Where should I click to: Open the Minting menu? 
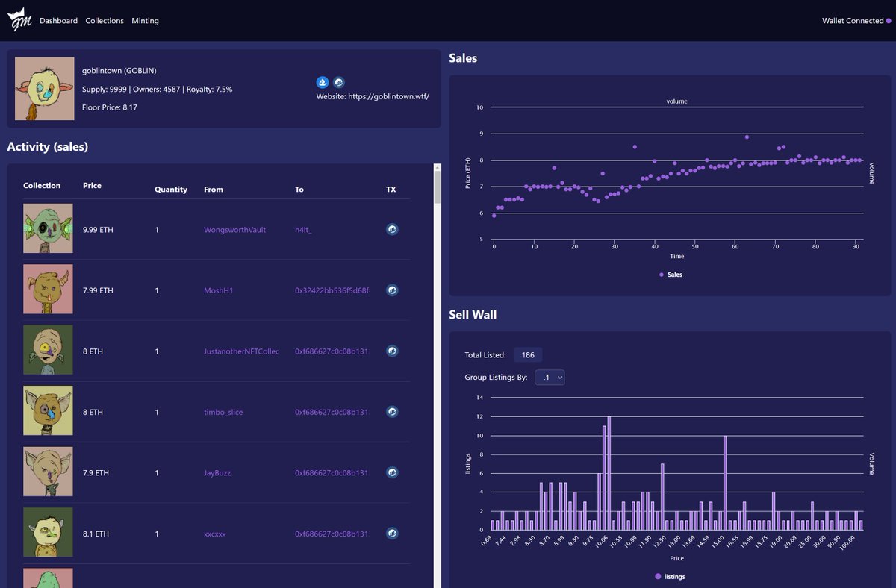pos(145,21)
